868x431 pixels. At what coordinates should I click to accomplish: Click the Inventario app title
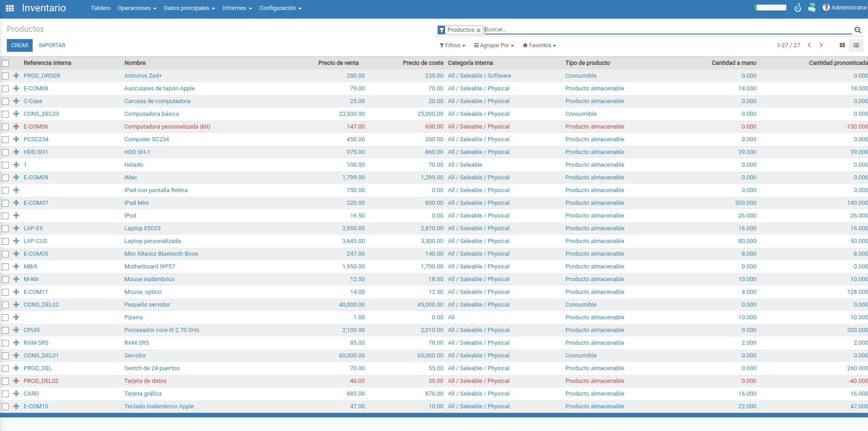click(44, 8)
